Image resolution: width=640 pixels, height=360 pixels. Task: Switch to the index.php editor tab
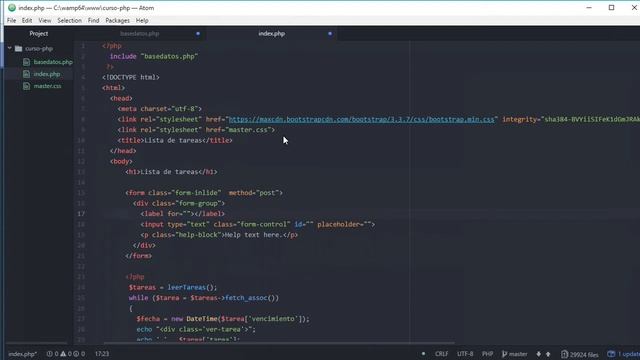[x=271, y=33]
